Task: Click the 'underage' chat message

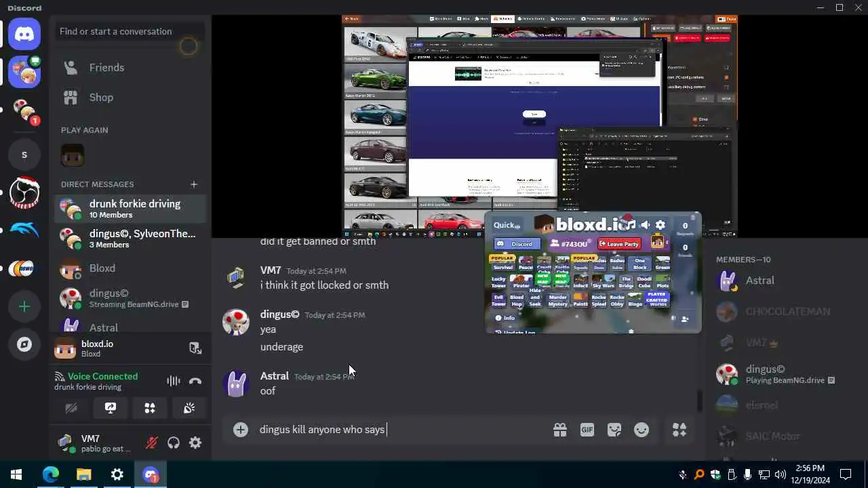Action: [x=281, y=347]
